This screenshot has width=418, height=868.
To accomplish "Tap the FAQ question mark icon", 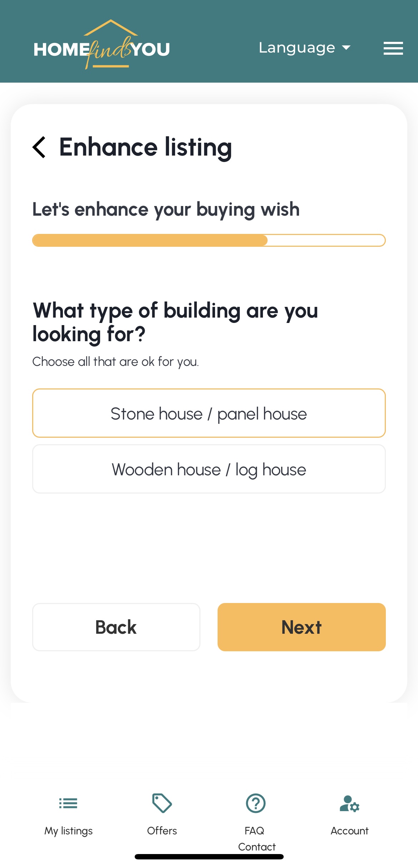I will click(x=256, y=803).
